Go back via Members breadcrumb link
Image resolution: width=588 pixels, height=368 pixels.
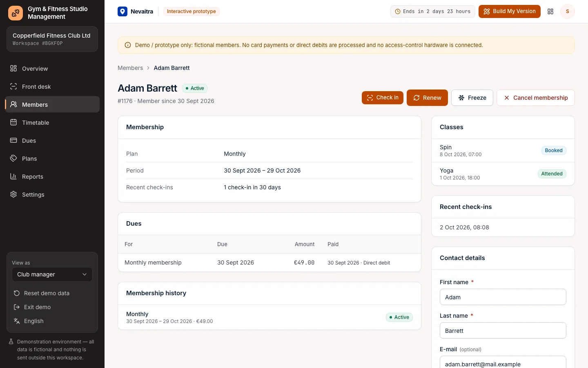click(130, 68)
